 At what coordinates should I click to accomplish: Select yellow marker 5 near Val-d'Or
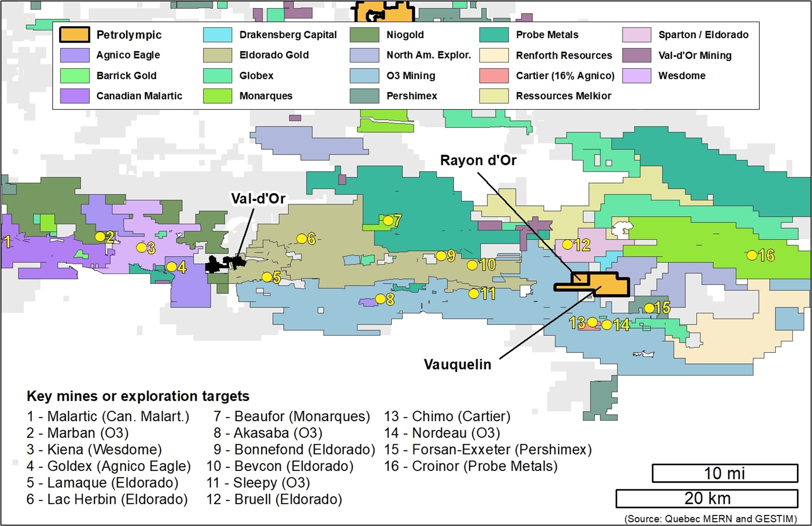pos(267,277)
